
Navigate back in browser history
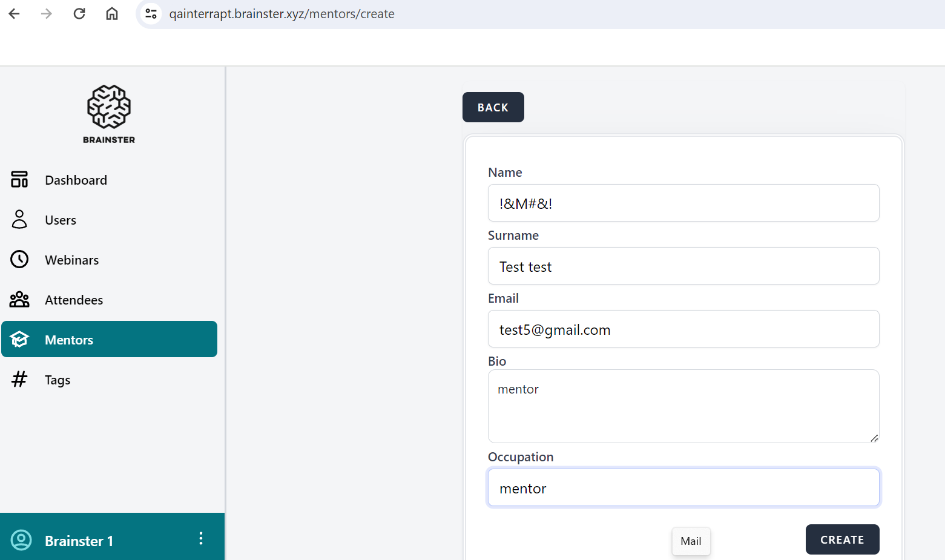click(15, 14)
